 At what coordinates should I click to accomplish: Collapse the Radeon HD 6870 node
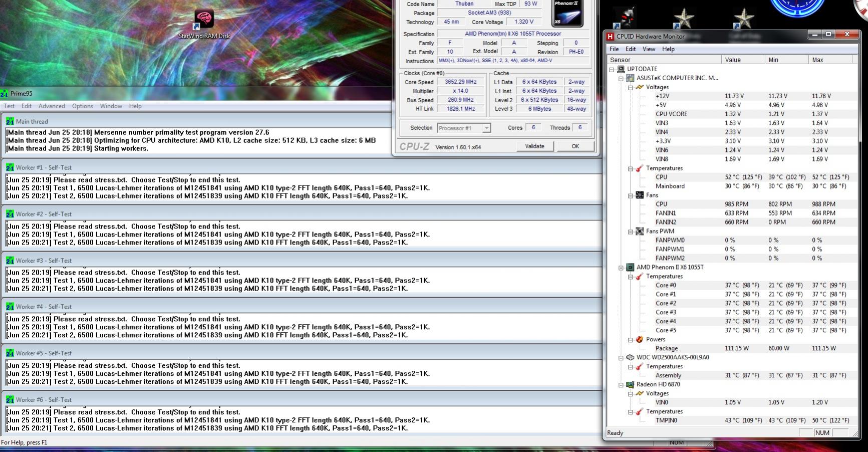[x=621, y=384]
